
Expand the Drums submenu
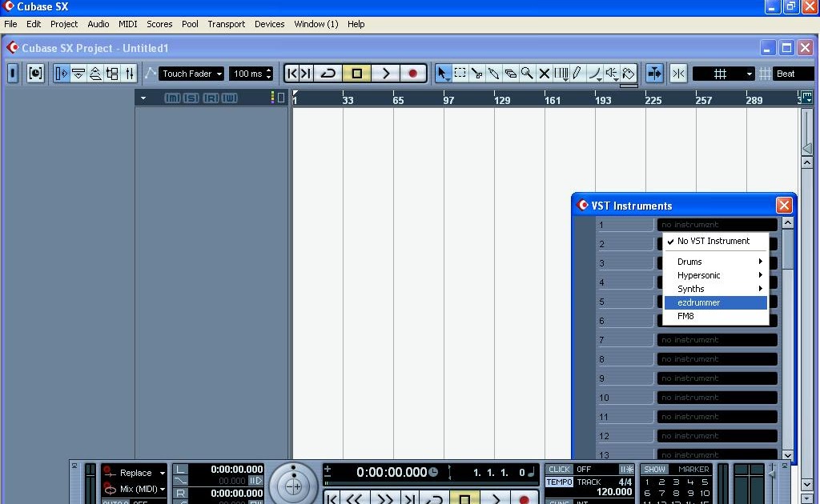(x=715, y=262)
